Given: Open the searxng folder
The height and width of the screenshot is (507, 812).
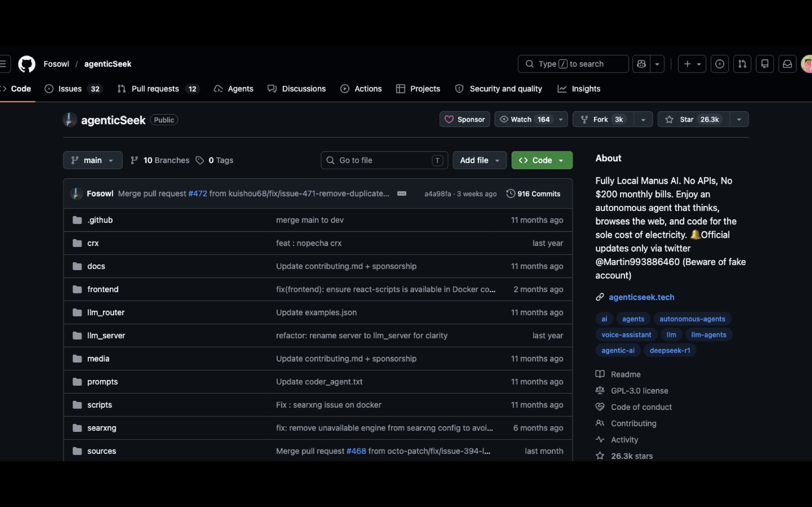Looking at the screenshot, I should (x=102, y=428).
